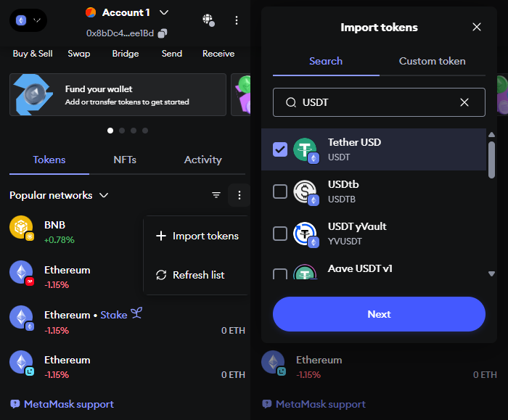This screenshot has width=508, height=420.
Task: Tick the USDT yVault checkbox
Action: [280, 234]
